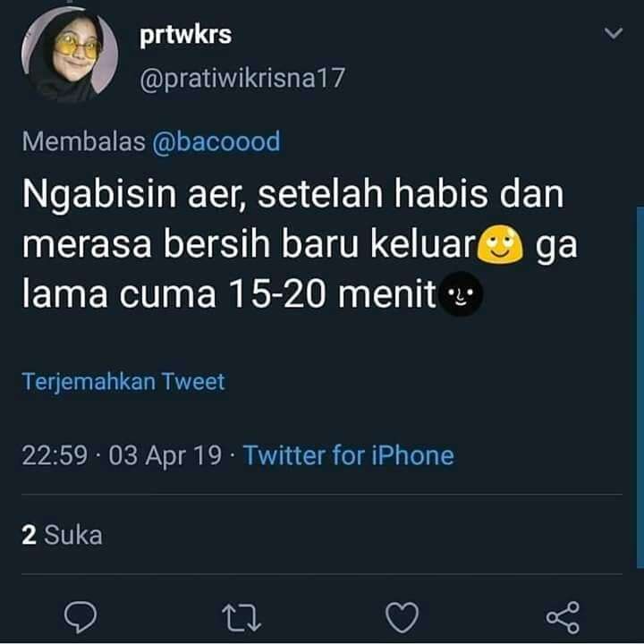Click the 03 Apr 19 date

tap(165, 456)
